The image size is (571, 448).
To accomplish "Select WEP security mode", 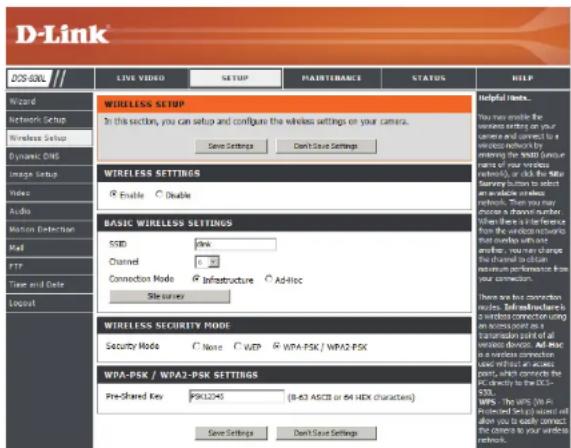I will point(237,346).
